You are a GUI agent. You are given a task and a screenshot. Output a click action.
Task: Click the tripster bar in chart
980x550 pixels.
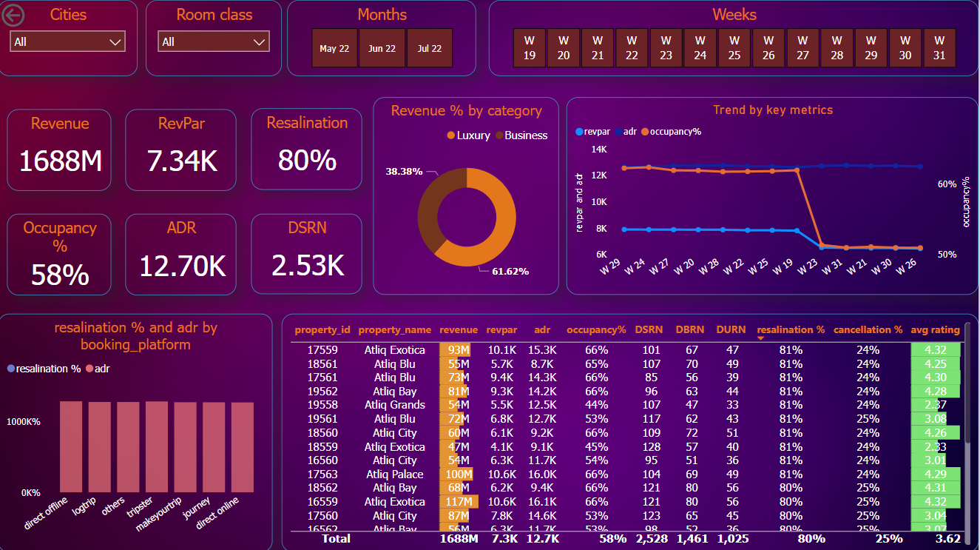(157, 446)
